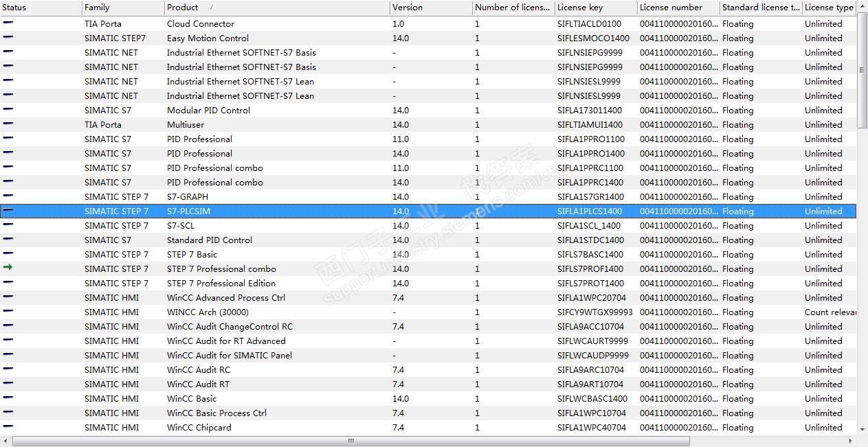The image size is (868, 447).
Task: Select the Easy Motion Control product
Action: [208, 38]
